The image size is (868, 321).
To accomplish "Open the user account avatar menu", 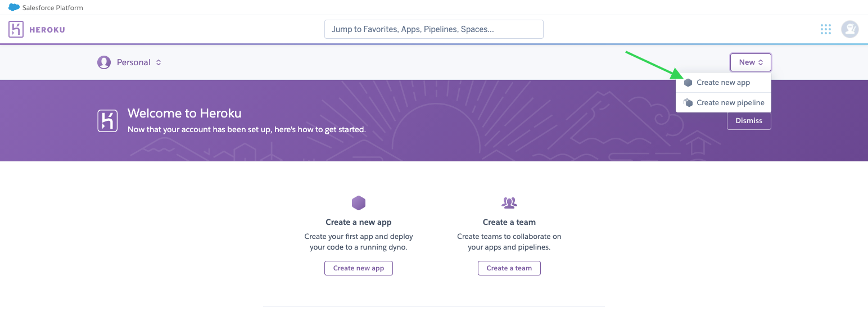I will [x=849, y=29].
